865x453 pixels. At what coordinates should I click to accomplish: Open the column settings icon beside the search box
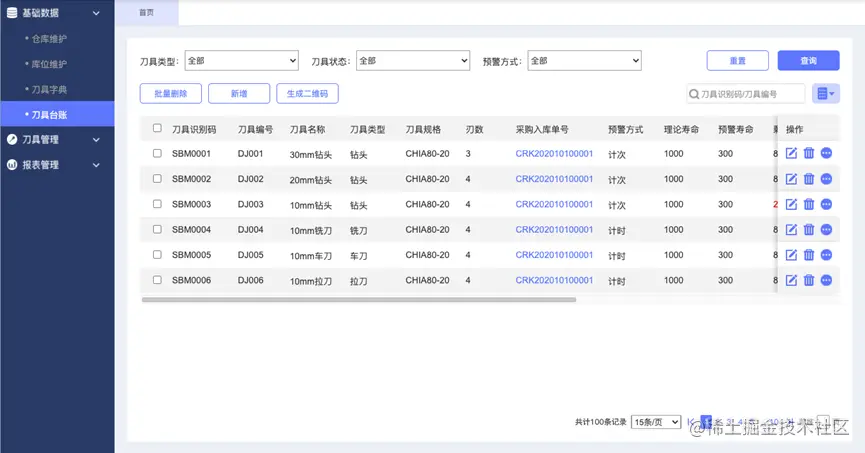tap(825, 94)
